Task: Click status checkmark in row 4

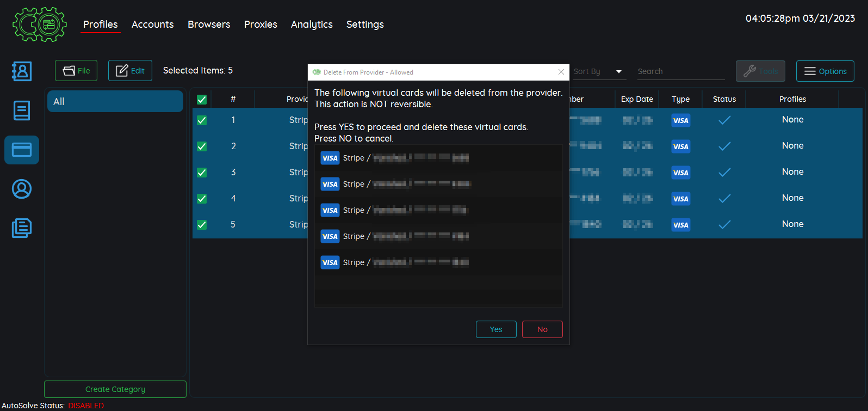Action: pyautogui.click(x=724, y=199)
